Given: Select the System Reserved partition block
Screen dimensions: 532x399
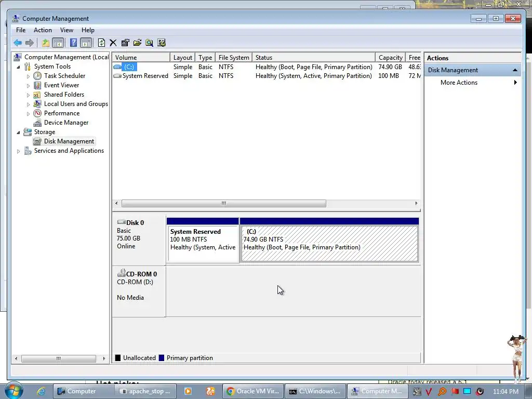Looking at the screenshot, I should click(203, 240).
